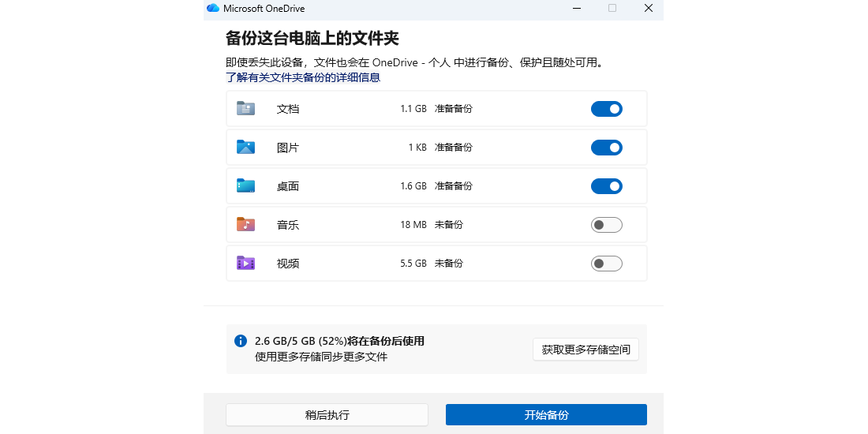Click 未备份 status in 视频 row

[x=449, y=264]
